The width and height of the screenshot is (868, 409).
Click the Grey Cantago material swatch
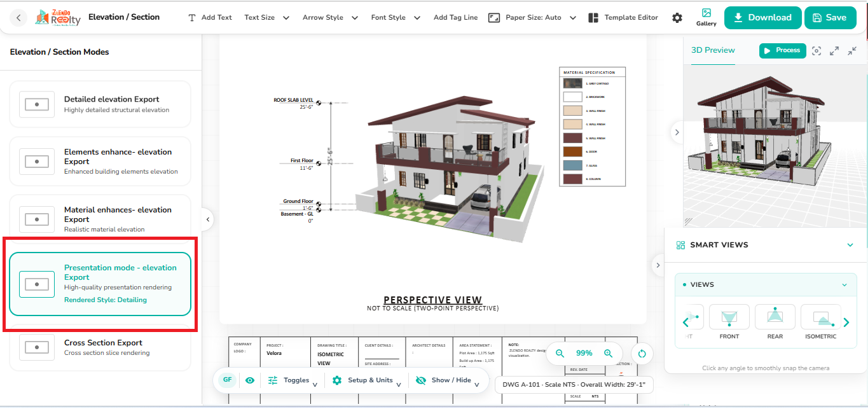tap(572, 83)
